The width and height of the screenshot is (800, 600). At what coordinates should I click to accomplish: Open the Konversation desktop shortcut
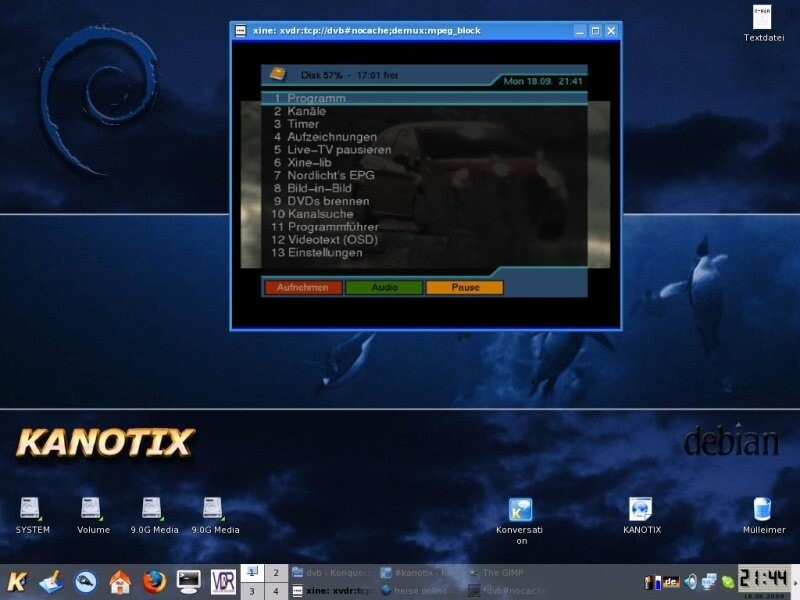point(520,510)
